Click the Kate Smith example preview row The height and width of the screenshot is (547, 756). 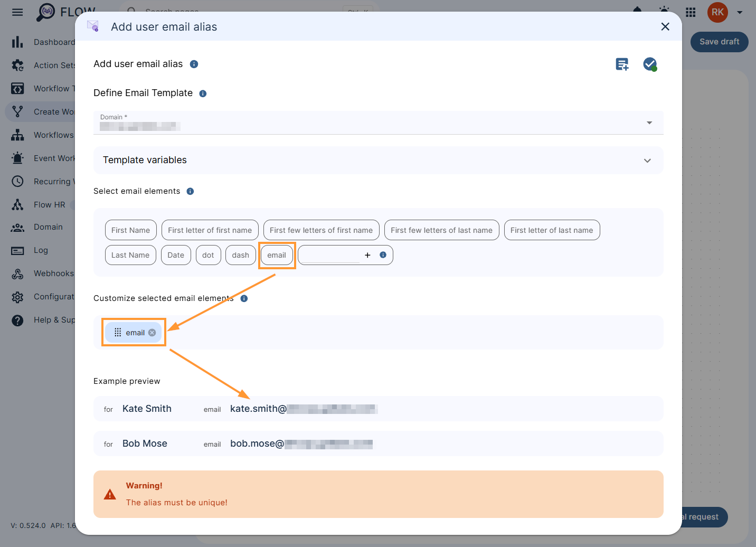coord(379,409)
